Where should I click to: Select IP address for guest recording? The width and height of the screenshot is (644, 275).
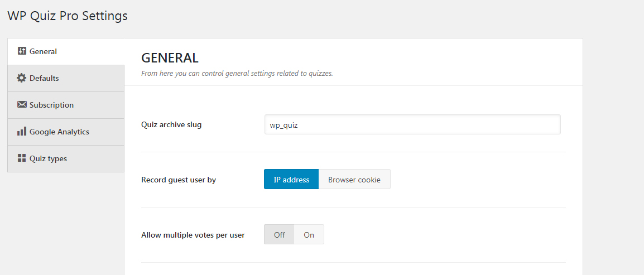tap(291, 180)
